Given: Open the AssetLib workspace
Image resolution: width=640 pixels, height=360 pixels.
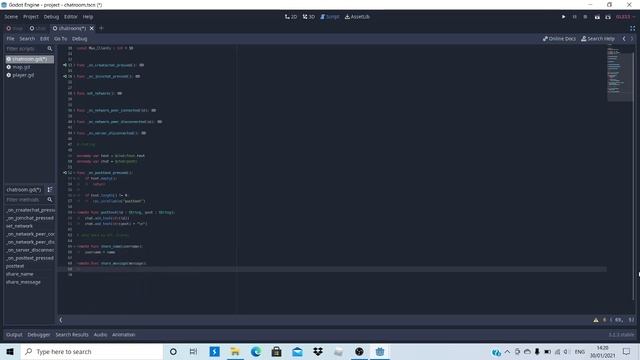Looking at the screenshot, I should (x=357, y=17).
